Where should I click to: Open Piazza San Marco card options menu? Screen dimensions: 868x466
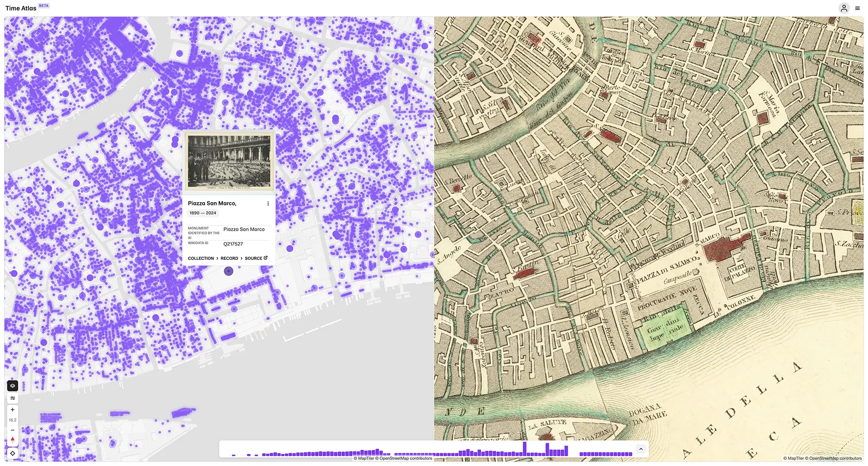(x=268, y=204)
